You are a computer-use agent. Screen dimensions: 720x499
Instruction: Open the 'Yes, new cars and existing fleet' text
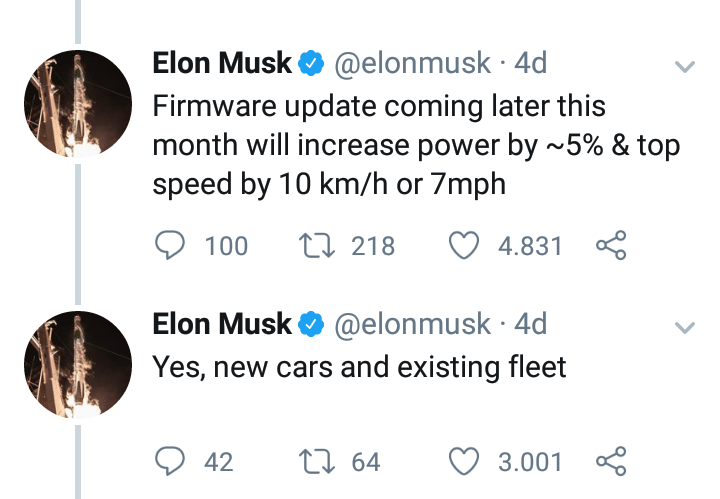[359, 368]
